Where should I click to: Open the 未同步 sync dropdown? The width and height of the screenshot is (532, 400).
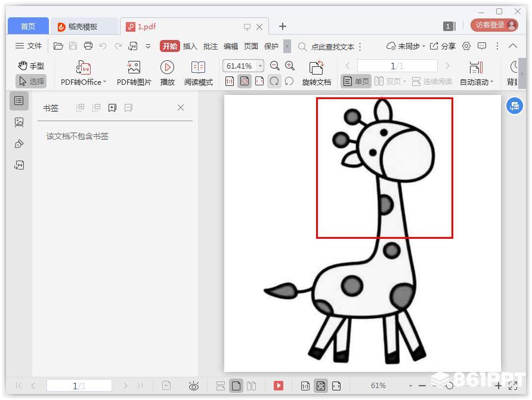point(406,46)
